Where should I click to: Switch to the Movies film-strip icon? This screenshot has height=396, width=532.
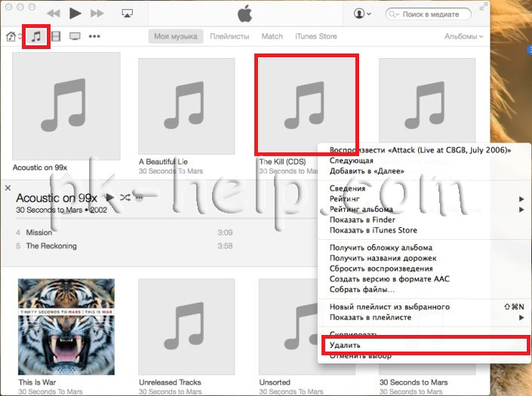[56, 36]
